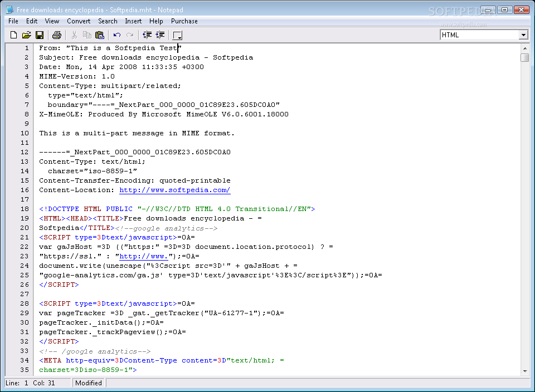Click 'charset="iso-8859-1"' on line 14
Image resolution: width=535 pixels, height=392 pixels.
pyautogui.click(x=93, y=171)
